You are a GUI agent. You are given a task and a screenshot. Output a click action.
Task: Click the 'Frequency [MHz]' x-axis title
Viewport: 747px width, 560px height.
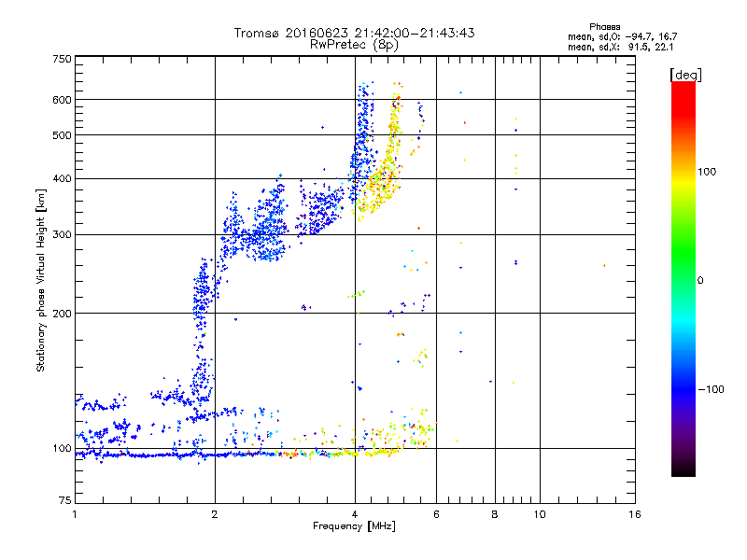tap(354, 526)
